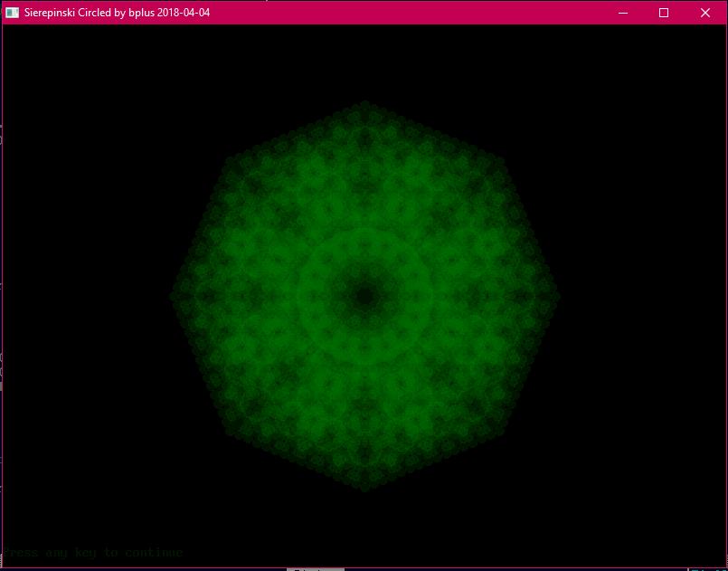Viewport: 728px width, 571px height.
Task: Click the upper-left corner of the octagon fractal
Action: 228,159
